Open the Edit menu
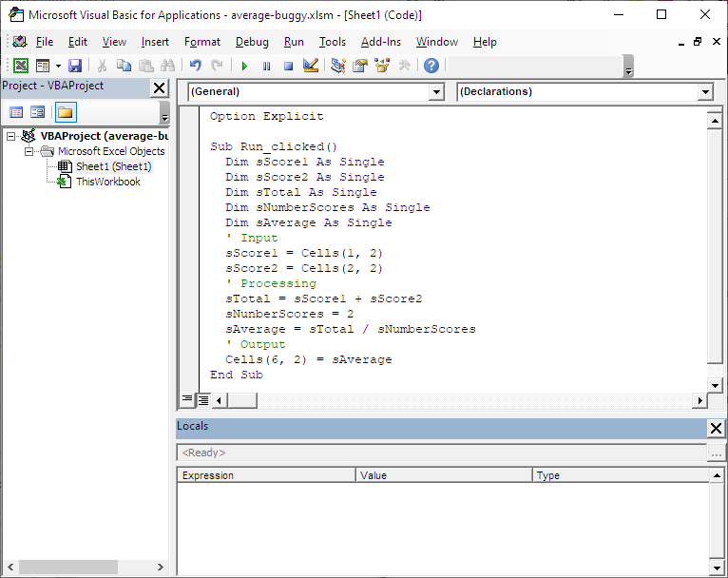 (x=78, y=42)
